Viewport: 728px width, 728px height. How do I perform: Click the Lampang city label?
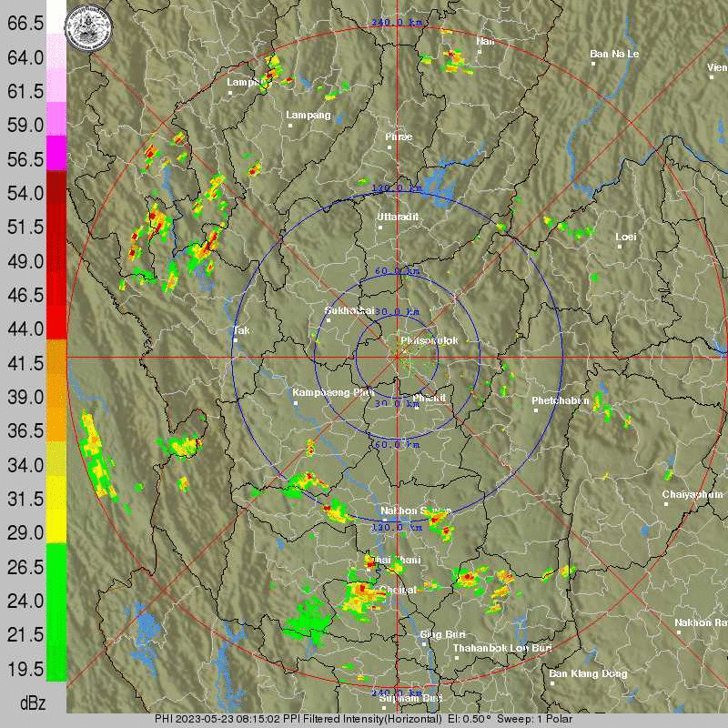pos(307,116)
